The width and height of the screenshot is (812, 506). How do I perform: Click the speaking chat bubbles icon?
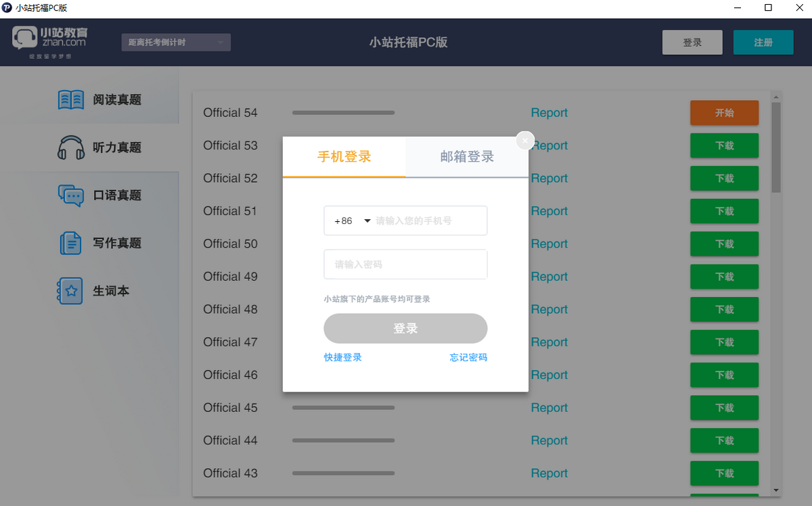click(x=71, y=195)
